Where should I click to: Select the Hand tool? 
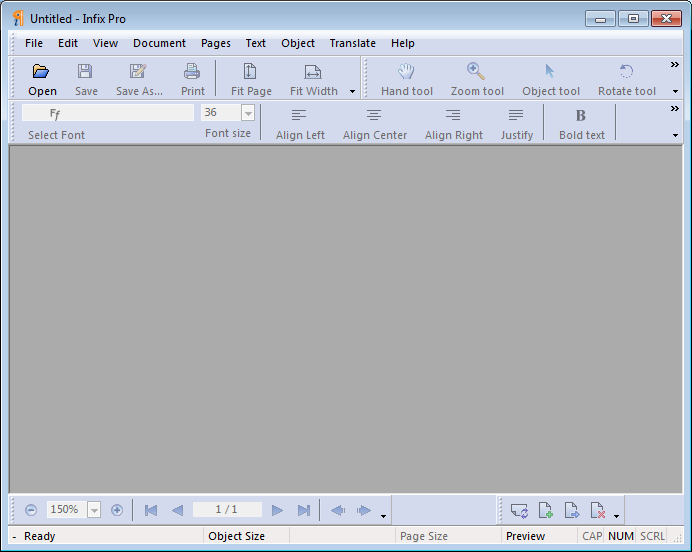pos(406,72)
